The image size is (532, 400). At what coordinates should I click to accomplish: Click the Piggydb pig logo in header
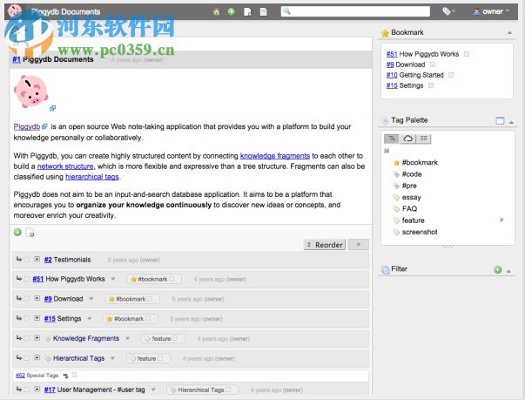15,11
